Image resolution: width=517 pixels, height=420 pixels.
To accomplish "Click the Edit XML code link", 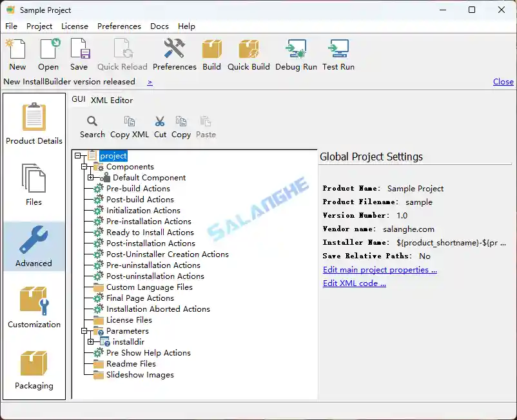I will click(355, 283).
